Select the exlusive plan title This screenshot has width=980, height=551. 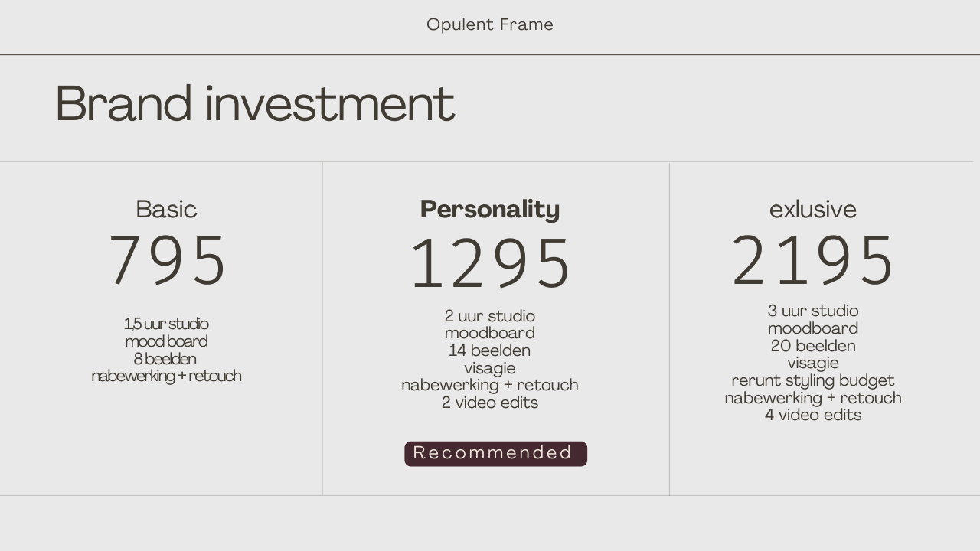[x=813, y=209]
